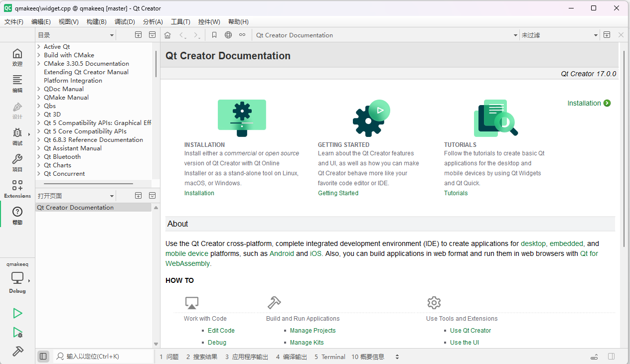This screenshot has width=630, height=364.
Task: Close the 目录 side pane
Action: pos(153,35)
